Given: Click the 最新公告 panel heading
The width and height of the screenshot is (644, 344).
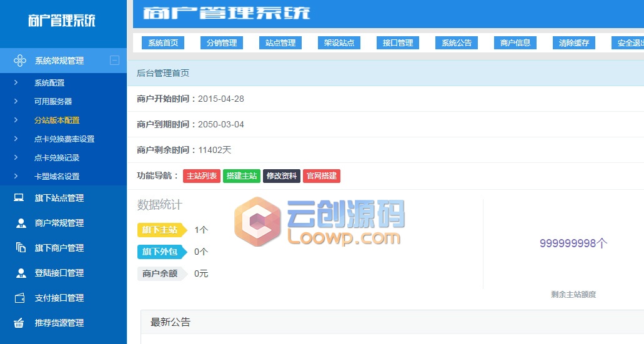Looking at the screenshot, I should [171, 322].
